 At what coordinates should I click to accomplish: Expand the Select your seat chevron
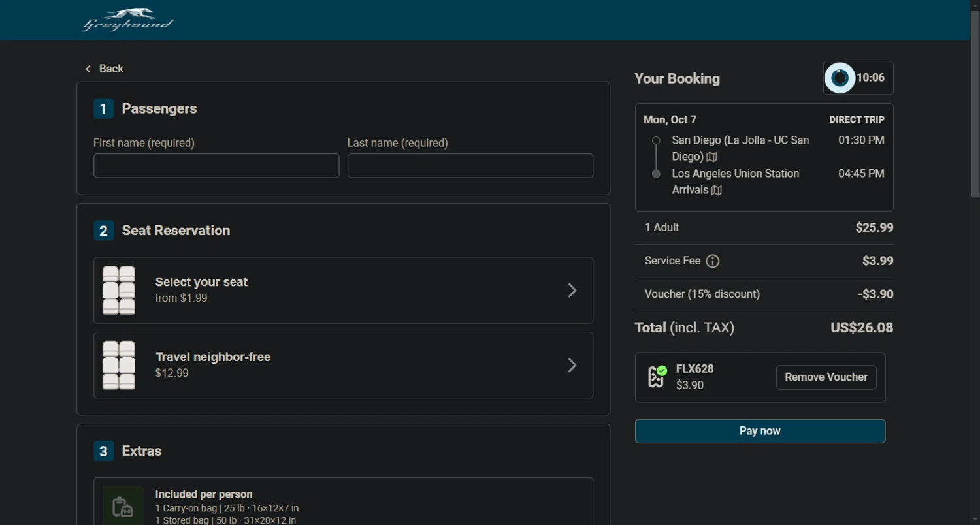tap(572, 290)
